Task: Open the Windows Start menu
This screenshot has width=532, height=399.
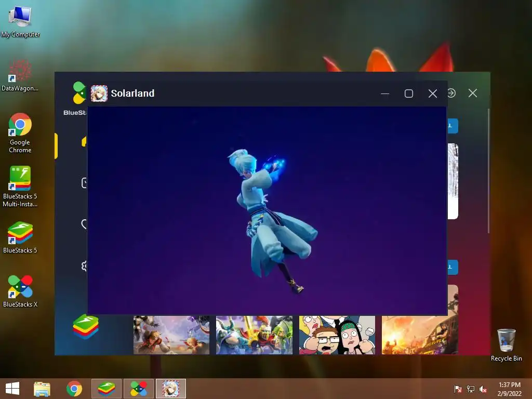Action: click(x=12, y=389)
